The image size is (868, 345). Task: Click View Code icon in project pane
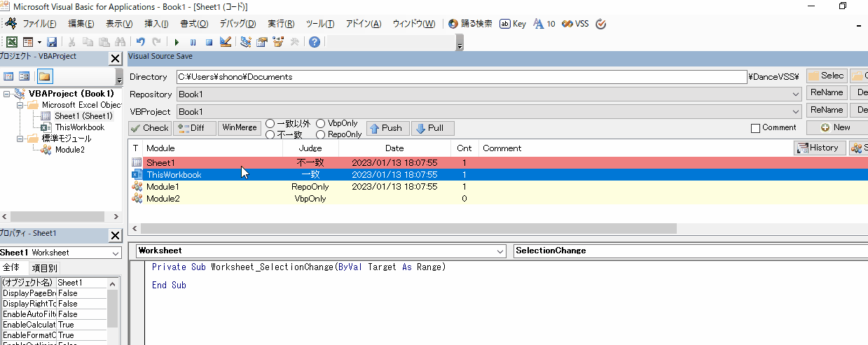coord(9,76)
